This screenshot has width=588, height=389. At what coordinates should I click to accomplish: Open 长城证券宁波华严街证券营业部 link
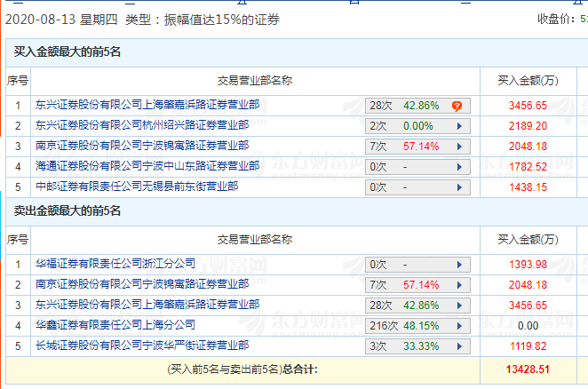[142, 345]
